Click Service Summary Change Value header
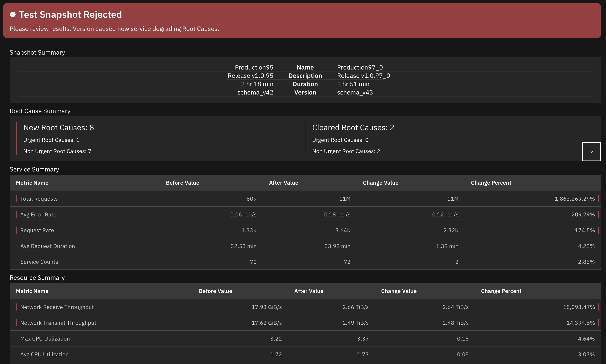 (380, 183)
